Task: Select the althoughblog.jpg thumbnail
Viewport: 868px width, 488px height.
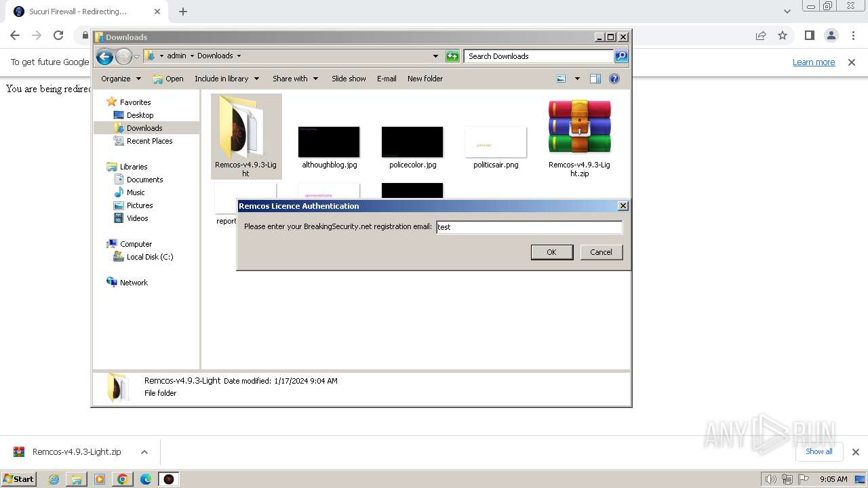Action: click(x=329, y=142)
